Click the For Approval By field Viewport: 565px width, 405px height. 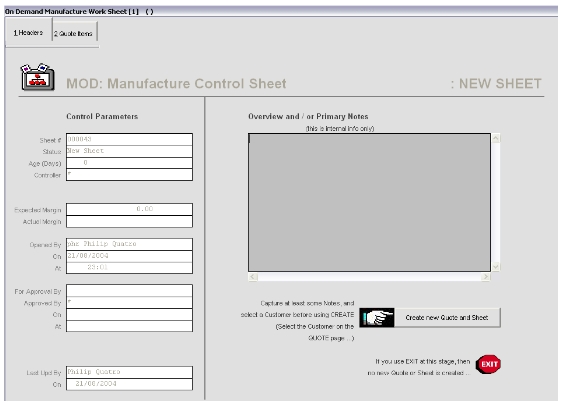click(129, 291)
